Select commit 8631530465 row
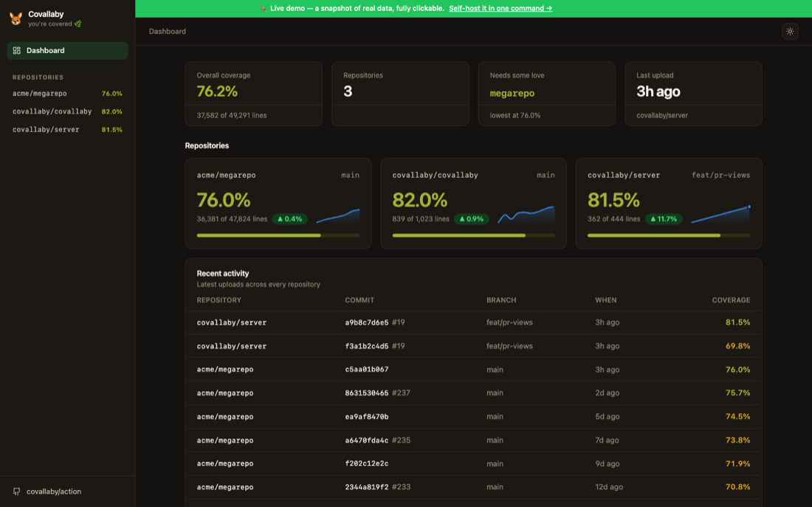The image size is (812, 507). tap(473, 393)
